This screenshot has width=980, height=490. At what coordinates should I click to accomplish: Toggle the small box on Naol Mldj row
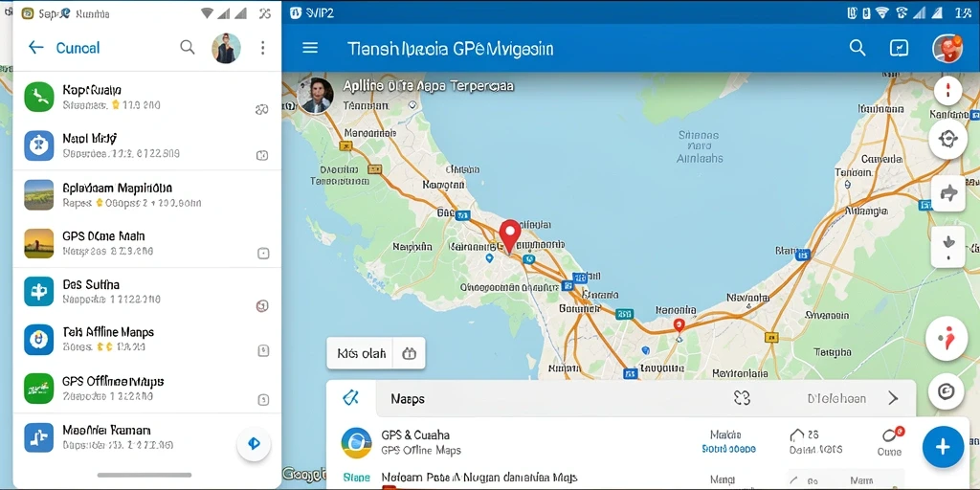click(262, 156)
